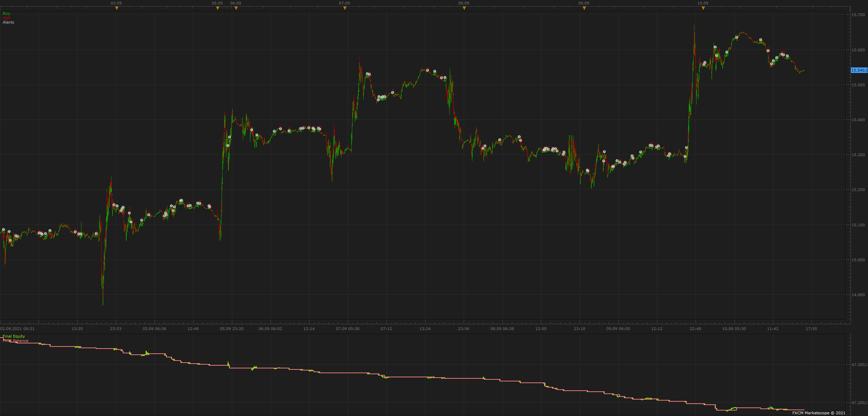Click the 15.000 price axis label

858,260
